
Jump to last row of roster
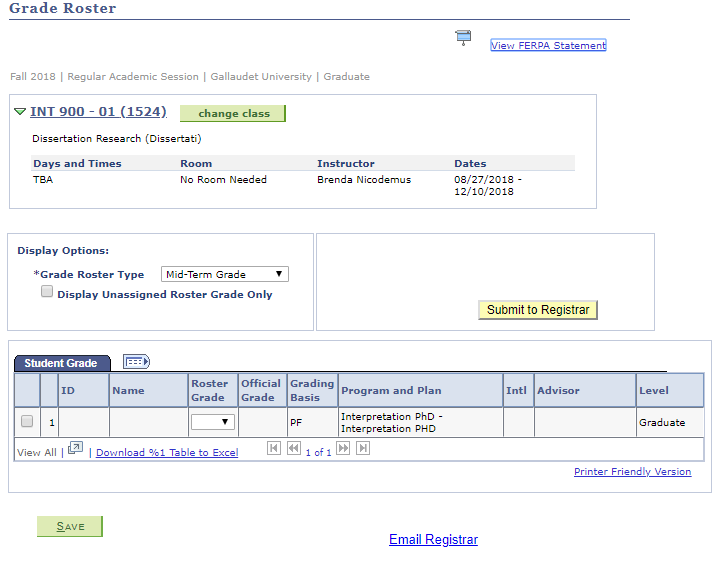(363, 449)
